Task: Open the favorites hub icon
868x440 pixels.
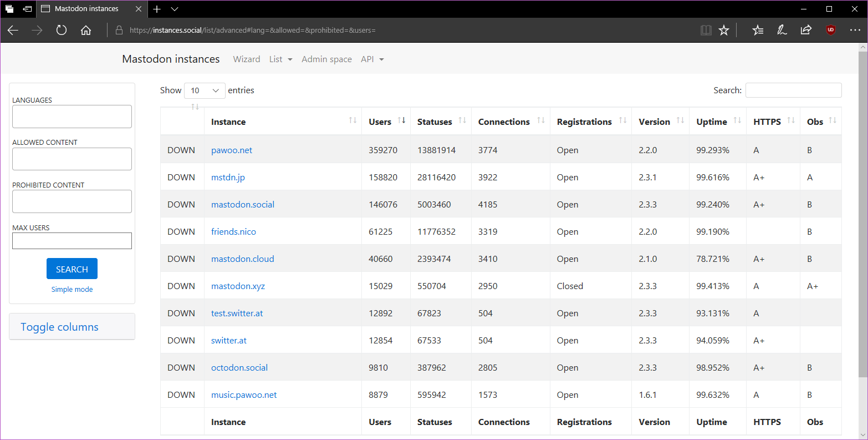Action: tap(758, 31)
